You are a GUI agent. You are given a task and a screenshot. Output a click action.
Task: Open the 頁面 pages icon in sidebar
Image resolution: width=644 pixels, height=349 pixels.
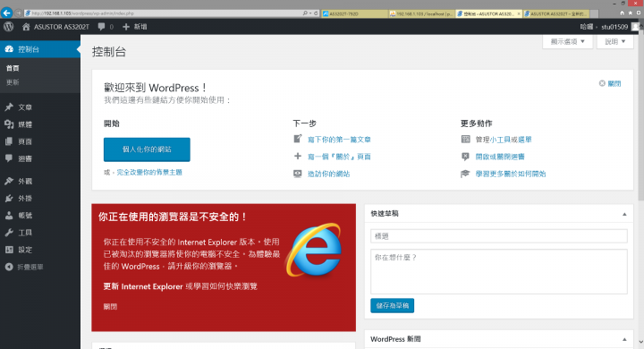click(x=9, y=141)
